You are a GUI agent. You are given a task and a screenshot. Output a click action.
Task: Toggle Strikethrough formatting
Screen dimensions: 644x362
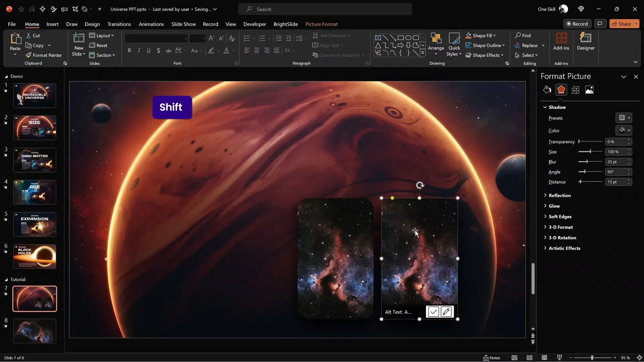(168, 50)
